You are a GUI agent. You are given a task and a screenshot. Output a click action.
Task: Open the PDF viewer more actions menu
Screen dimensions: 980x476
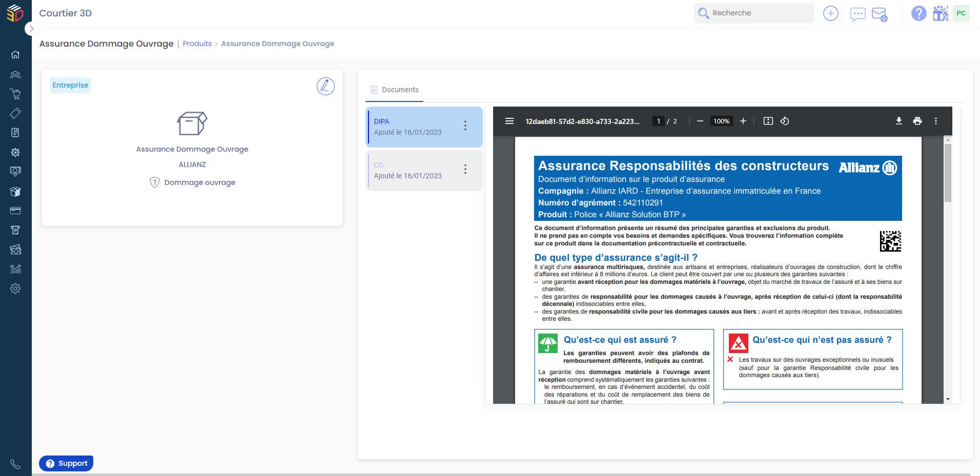point(935,121)
